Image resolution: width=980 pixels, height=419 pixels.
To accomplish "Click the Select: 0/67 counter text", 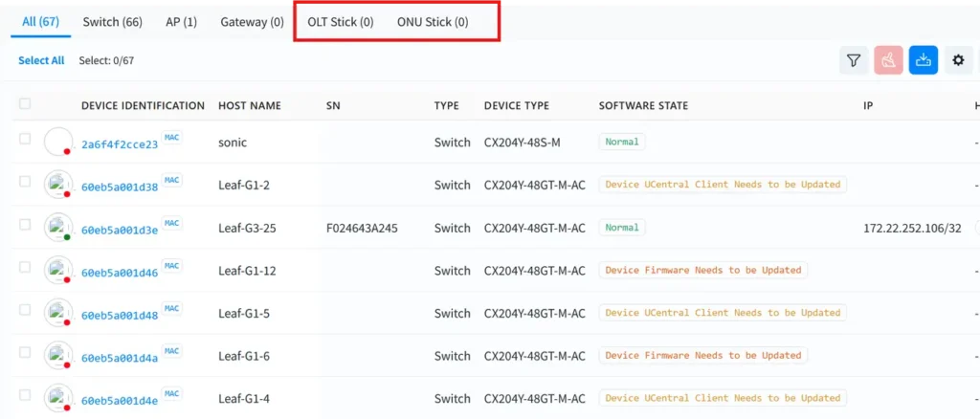I will coord(106,60).
